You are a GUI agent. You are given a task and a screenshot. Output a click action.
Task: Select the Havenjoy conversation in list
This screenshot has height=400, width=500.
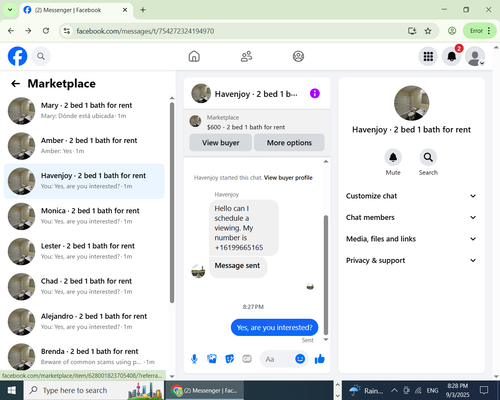click(x=84, y=181)
